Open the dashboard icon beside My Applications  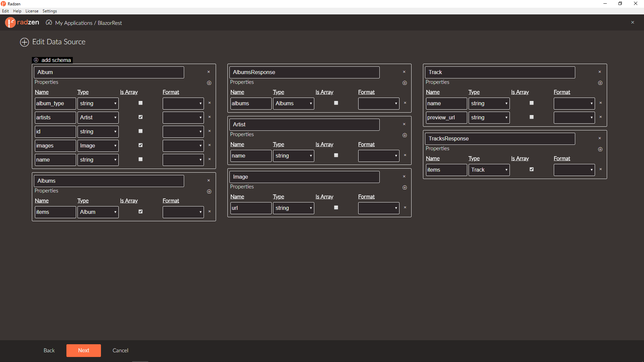[49, 22]
